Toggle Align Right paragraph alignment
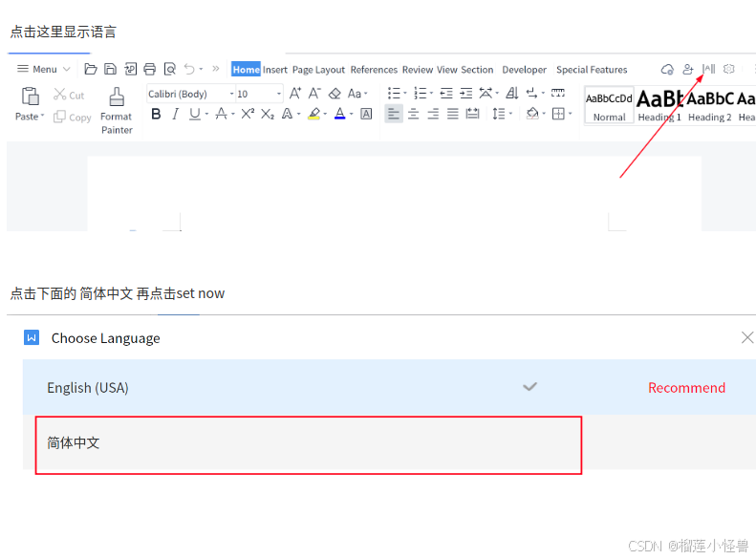 pos(433,115)
